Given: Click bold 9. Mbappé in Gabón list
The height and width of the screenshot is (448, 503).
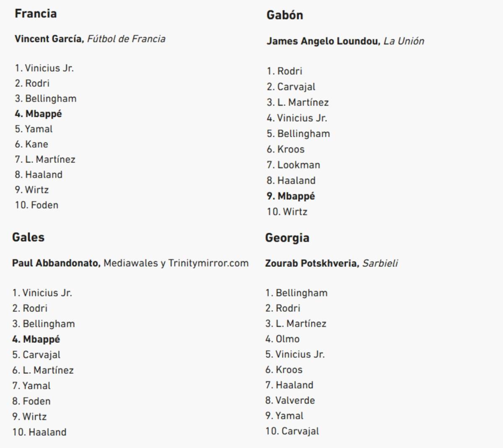Looking at the screenshot, I should (291, 196).
